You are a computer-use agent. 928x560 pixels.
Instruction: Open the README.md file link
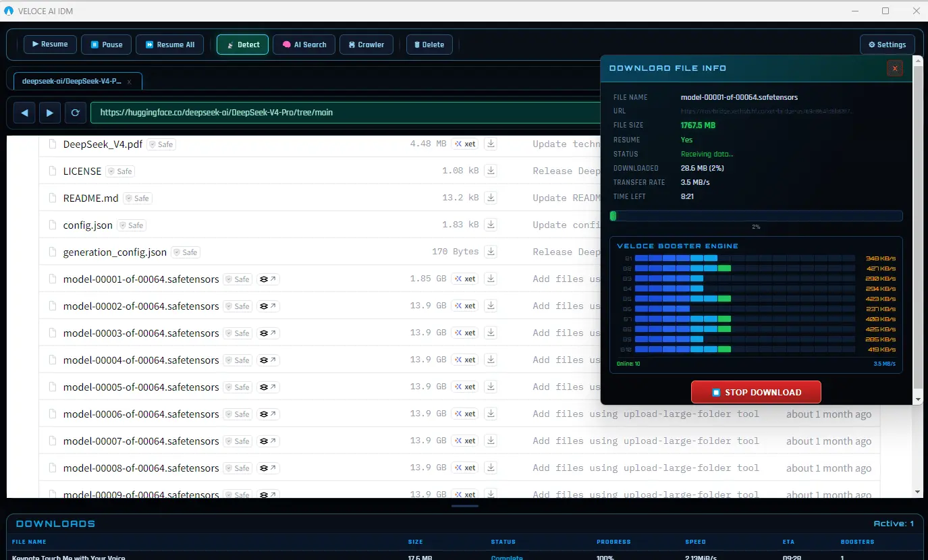tap(91, 198)
